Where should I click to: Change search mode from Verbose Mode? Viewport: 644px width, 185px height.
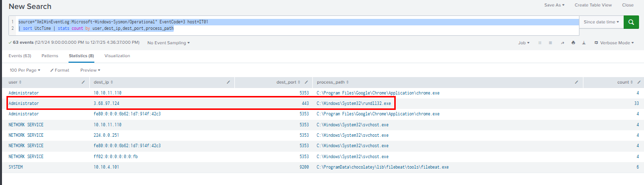click(614, 43)
